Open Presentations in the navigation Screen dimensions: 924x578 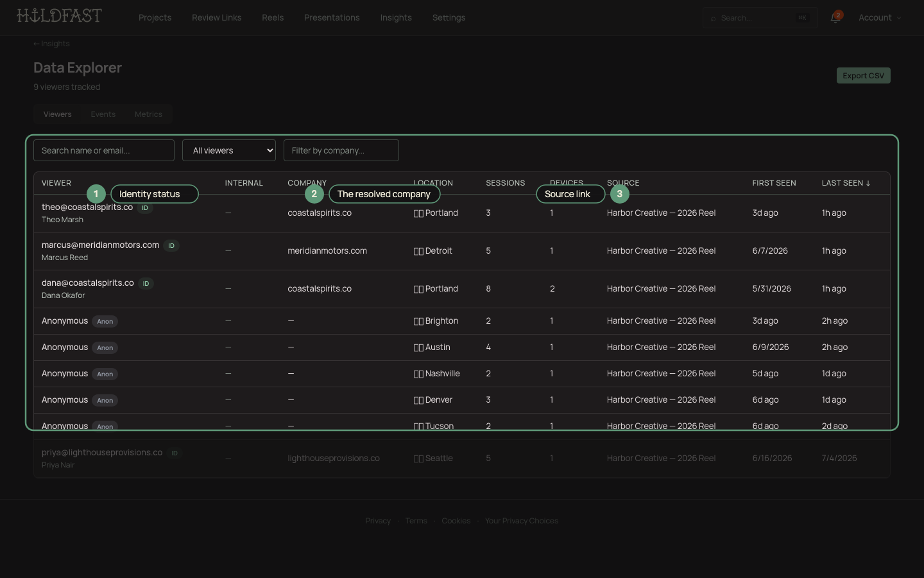332,17
